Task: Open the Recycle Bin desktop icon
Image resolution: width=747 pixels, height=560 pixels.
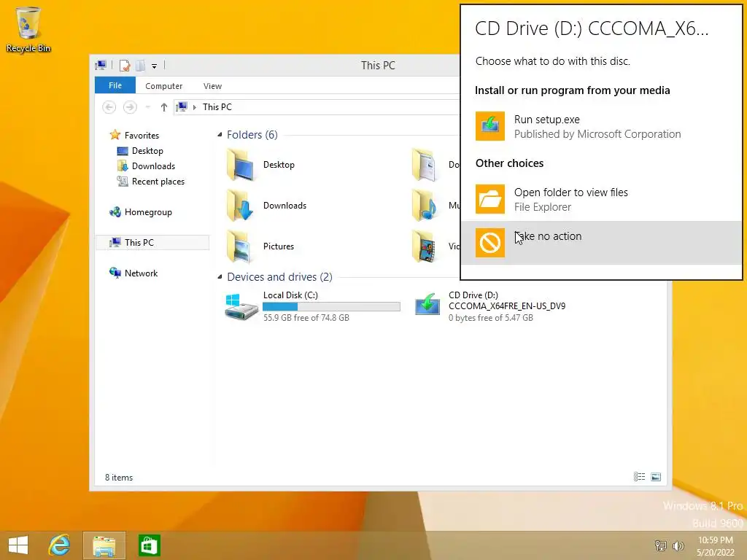Action: click(28, 28)
